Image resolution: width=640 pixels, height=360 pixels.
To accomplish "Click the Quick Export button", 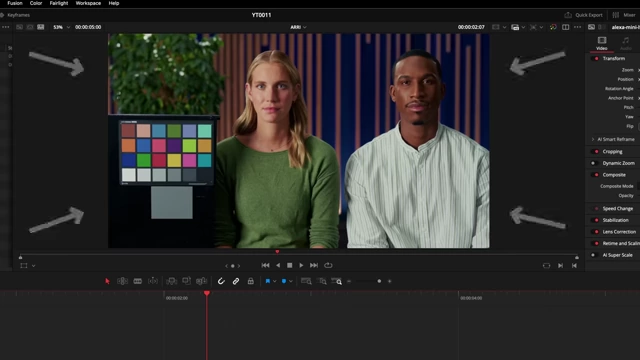I will coord(584,15).
